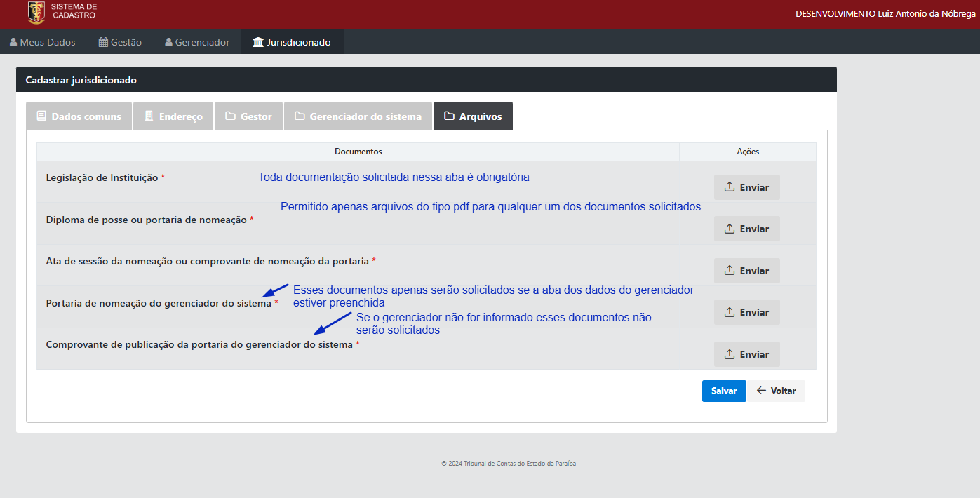
Task: Click the Documentos column header
Action: (358, 152)
